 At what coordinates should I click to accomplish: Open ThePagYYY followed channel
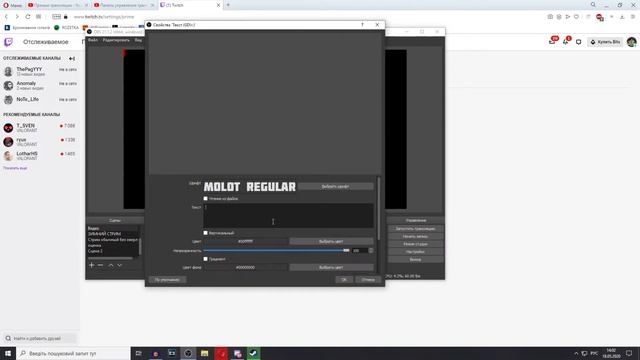click(40, 71)
